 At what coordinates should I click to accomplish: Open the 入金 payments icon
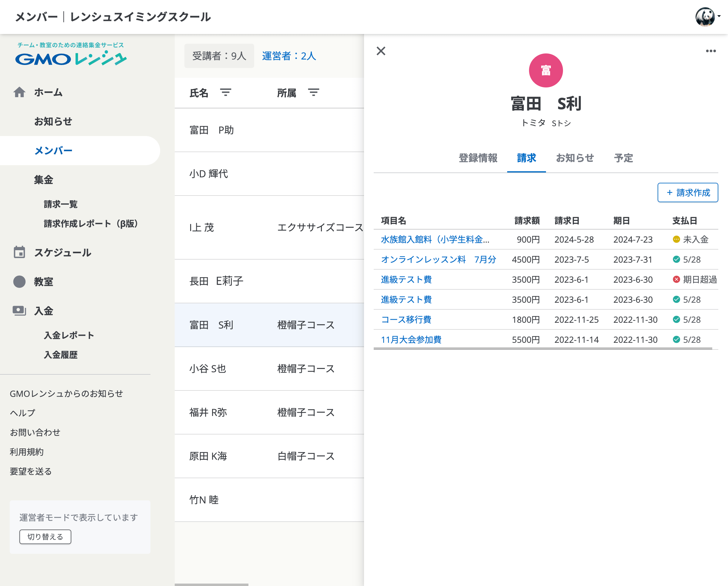20,311
